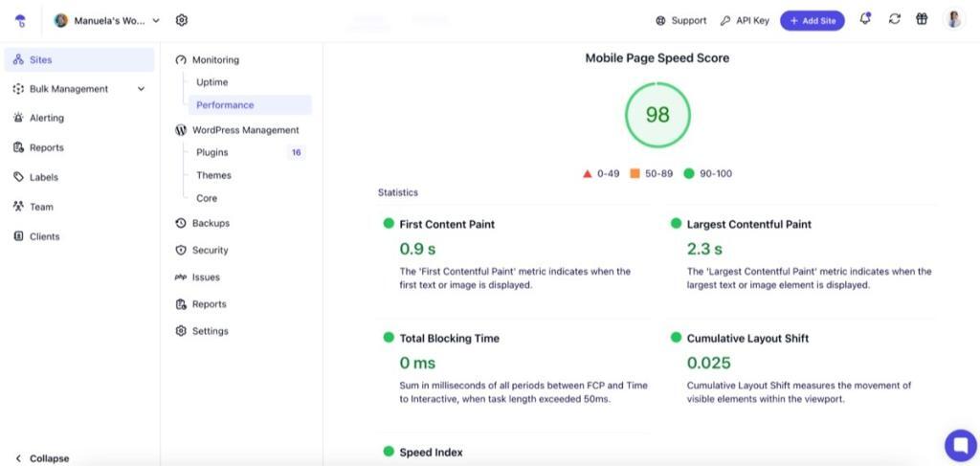The width and height of the screenshot is (980, 466).
Task: Open Plugins under WordPress Management
Action: tap(212, 152)
